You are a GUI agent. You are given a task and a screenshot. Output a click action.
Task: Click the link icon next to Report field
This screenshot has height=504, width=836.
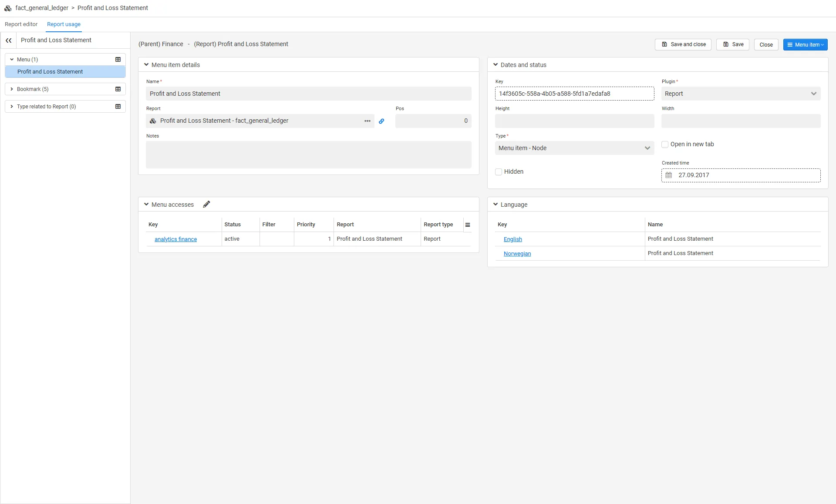click(381, 121)
